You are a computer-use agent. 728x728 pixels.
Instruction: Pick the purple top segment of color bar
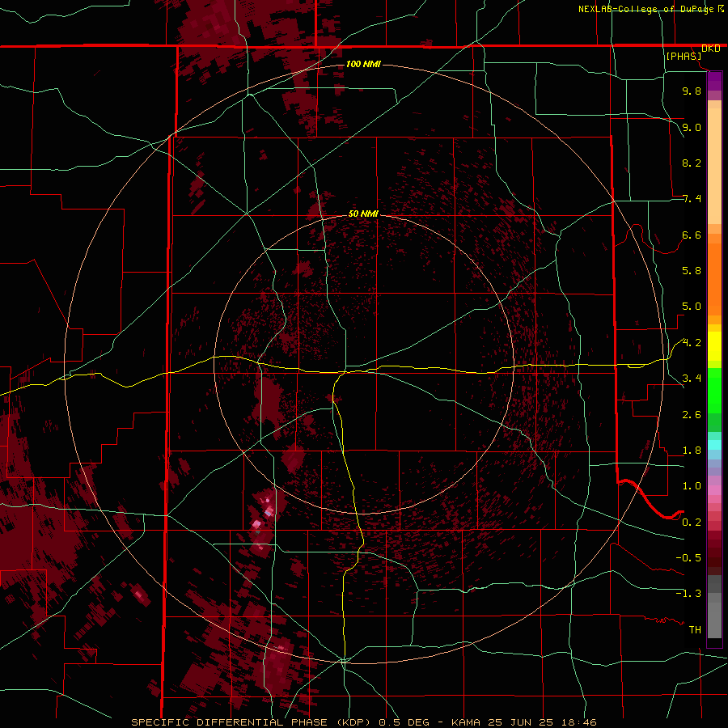[714, 81]
